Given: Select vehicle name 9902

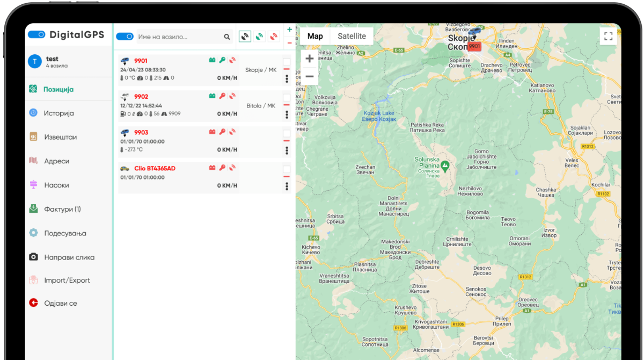Looking at the screenshot, I should pos(141,97).
